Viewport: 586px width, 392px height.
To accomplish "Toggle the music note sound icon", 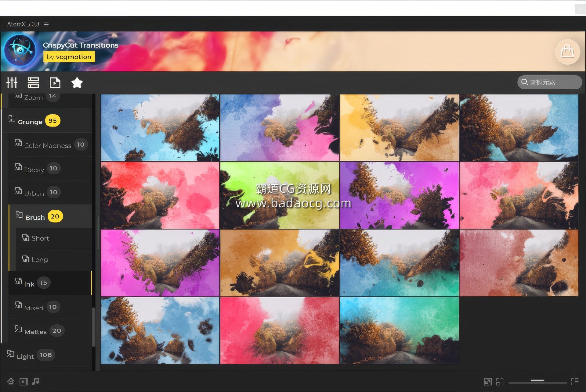I will [x=36, y=381].
